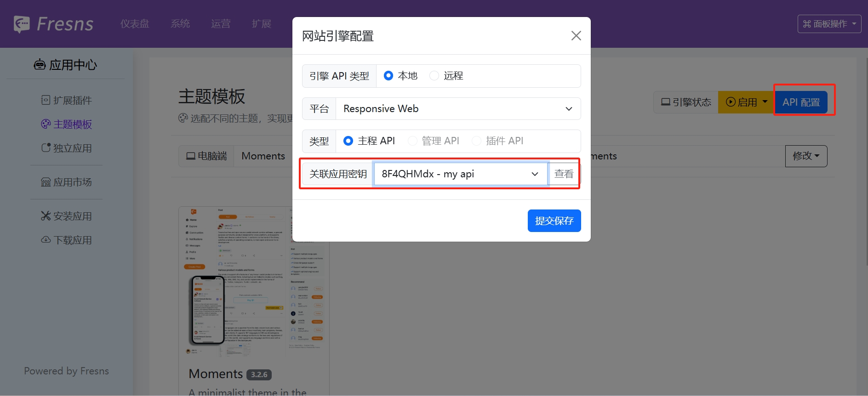The width and height of the screenshot is (868, 396).
Task: Expand the 面板操作 dropdown
Action: coord(829,24)
